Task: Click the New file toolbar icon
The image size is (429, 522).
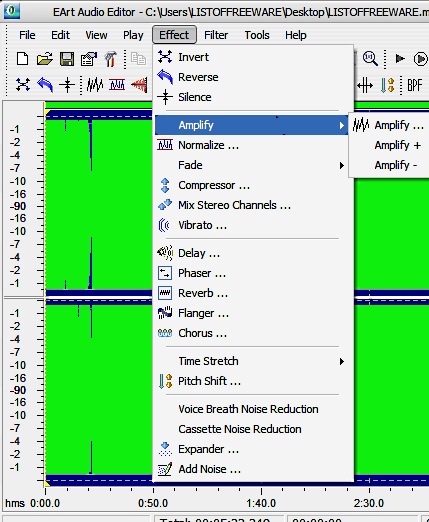Action: coord(22,59)
